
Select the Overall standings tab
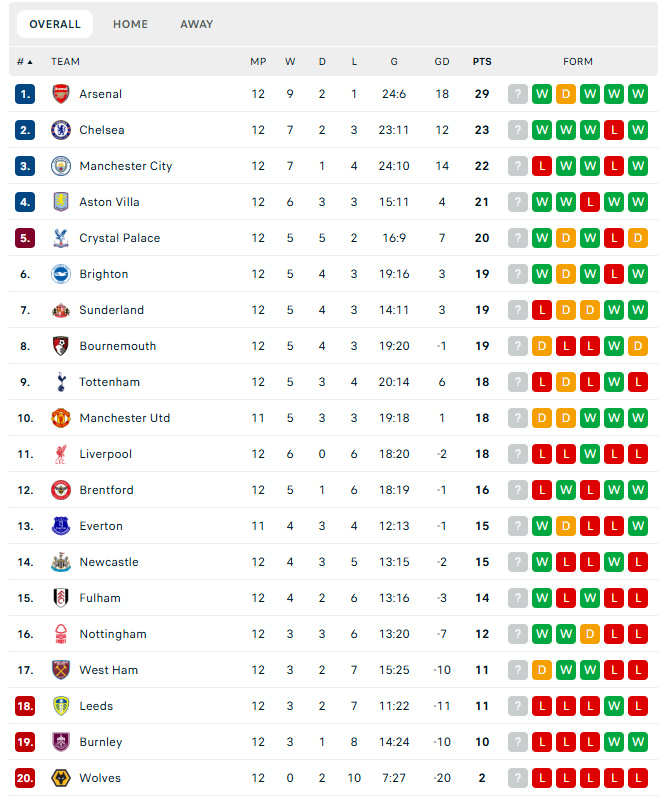[x=55, y=24]
